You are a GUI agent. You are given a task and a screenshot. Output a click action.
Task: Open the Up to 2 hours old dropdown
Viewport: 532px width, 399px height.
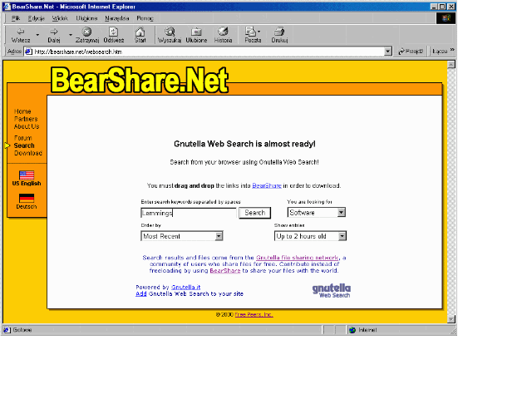coord(342,236)
